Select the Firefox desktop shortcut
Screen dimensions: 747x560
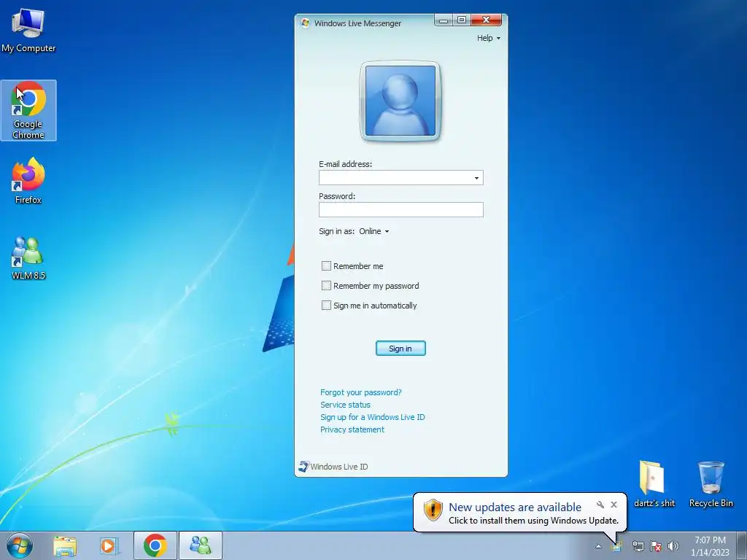click(28, 181)
